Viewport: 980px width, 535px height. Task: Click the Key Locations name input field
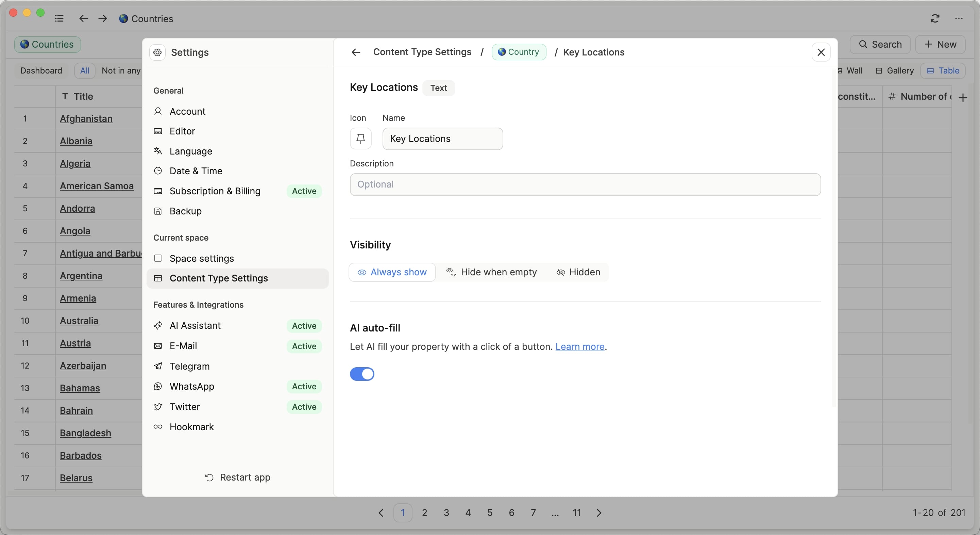[442, 139]
